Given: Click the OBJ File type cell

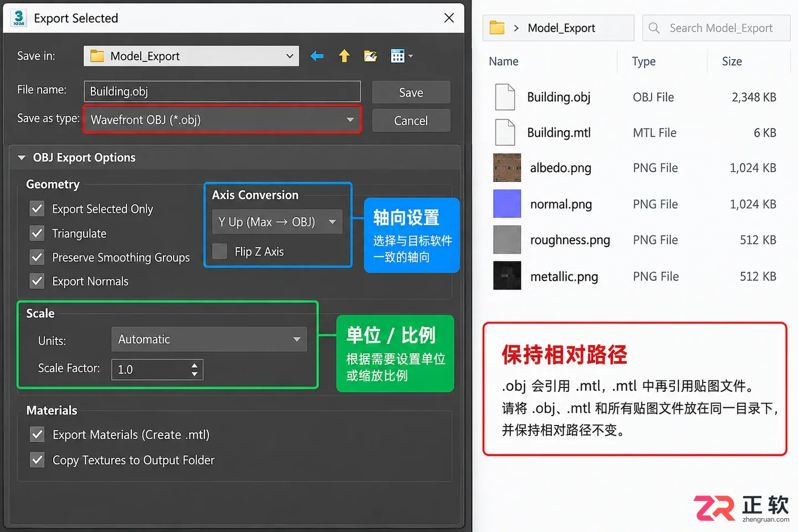Looking at the screenshot, I should pos(653,98).
